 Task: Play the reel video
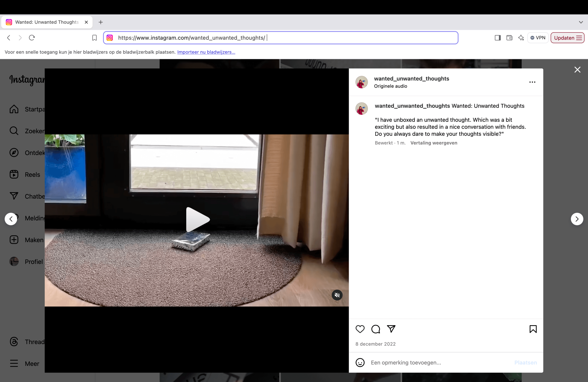pos(198,219)
